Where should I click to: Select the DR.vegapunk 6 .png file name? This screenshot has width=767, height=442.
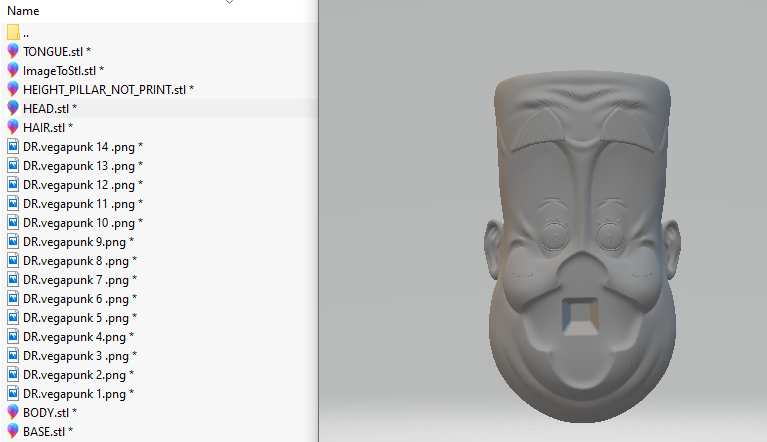(80, 299)
